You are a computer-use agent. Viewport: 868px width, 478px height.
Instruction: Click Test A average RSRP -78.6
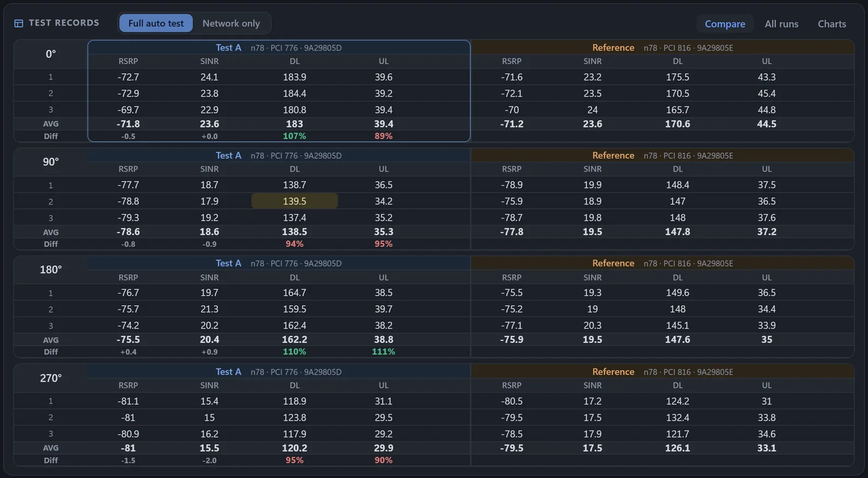pos(128,232)
